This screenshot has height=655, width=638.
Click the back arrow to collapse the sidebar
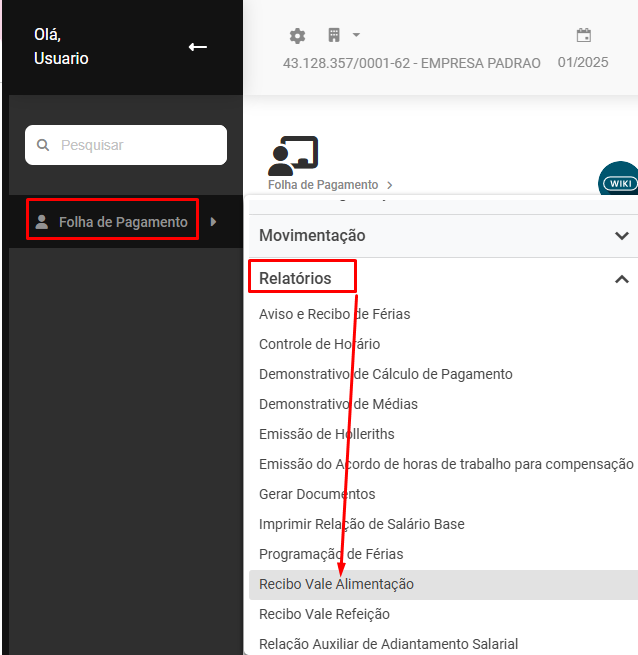198,47
